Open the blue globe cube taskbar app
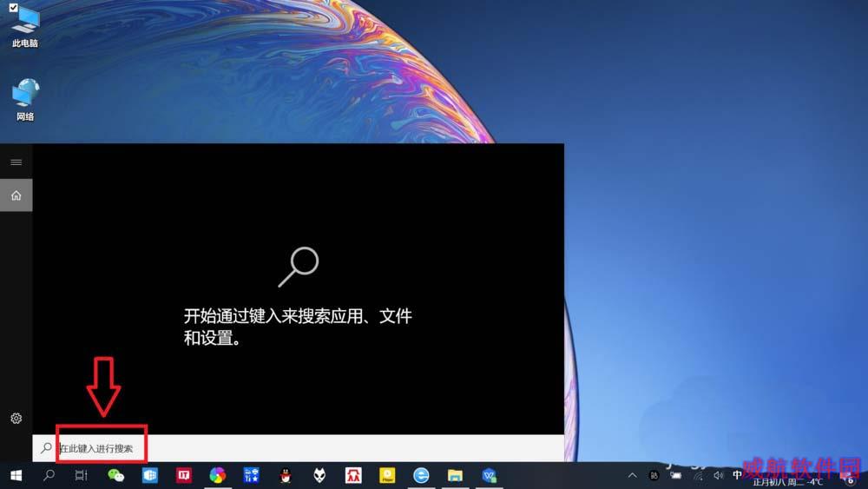The image size is (868, 489). [x=150, y=475]
